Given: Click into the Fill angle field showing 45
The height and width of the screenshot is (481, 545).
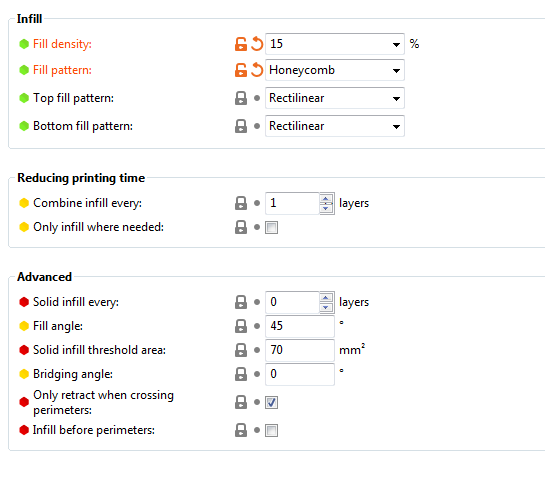Looking at the screenshot, I should click(300, 326).
